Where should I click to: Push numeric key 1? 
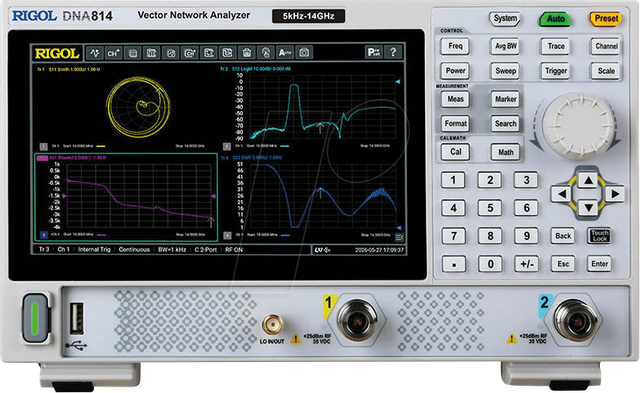click(x=453, y=180)
